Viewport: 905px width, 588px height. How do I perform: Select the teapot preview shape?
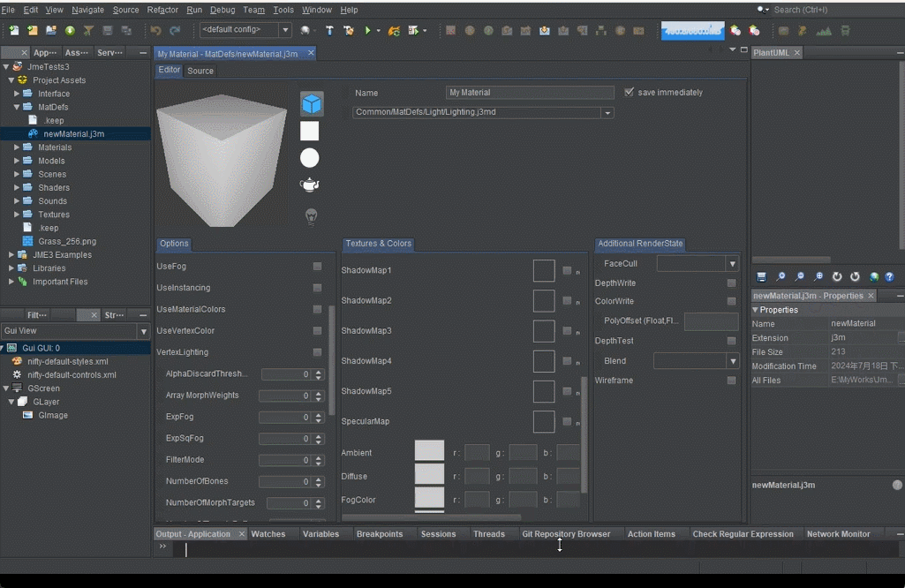[x=310, y=185]
